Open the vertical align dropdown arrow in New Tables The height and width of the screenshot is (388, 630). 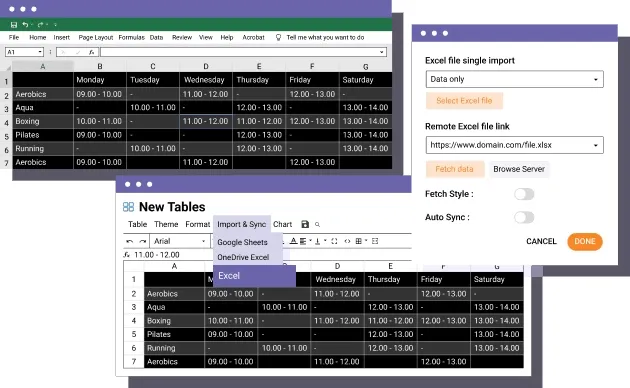point(325,241)
